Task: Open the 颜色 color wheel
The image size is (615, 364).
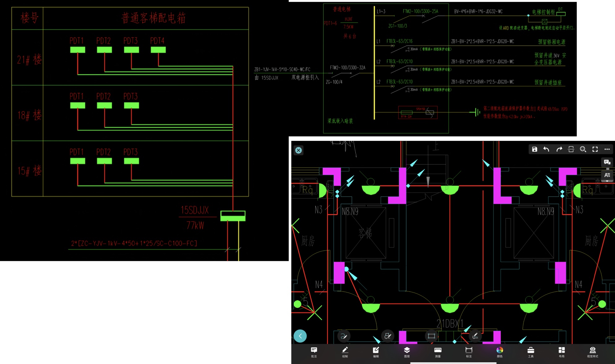Action: tap(500, 352)
